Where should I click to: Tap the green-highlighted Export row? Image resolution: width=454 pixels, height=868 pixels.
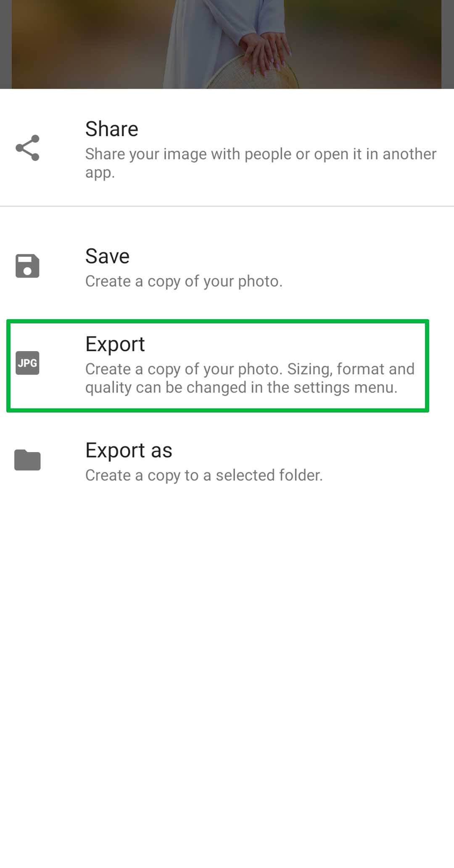pos(218,365)
